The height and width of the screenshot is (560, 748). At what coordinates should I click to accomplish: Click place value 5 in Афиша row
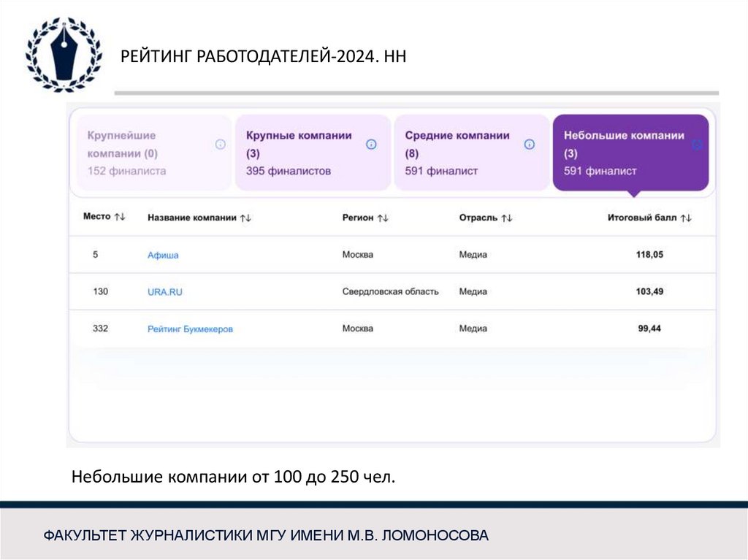(x=96, y=255)
